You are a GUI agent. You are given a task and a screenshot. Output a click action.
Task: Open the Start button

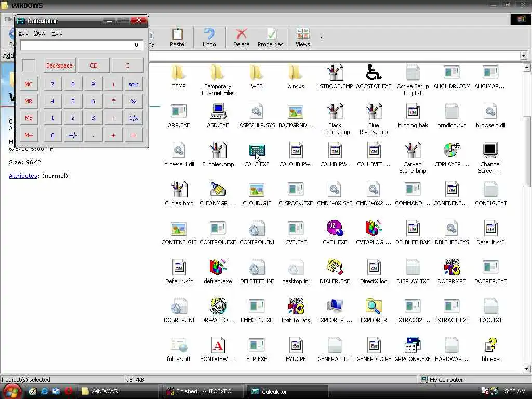[x=11, y=391]
